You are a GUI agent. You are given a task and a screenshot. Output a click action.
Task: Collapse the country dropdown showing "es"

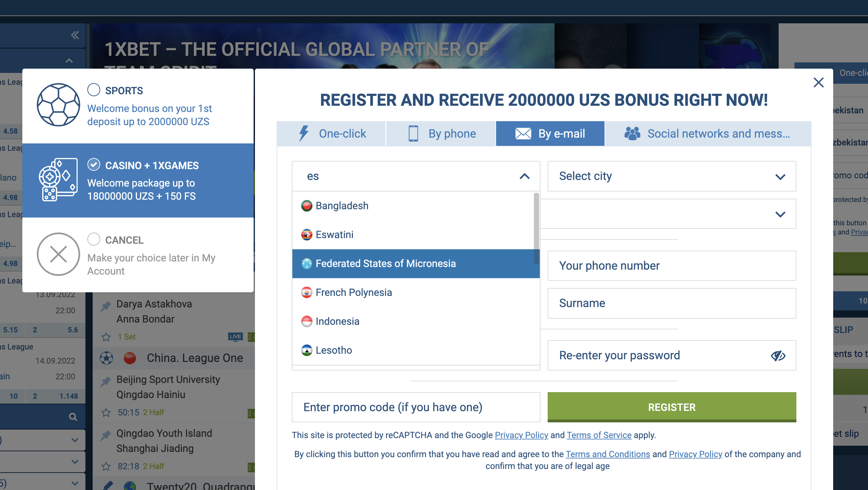tap(524, 176)
